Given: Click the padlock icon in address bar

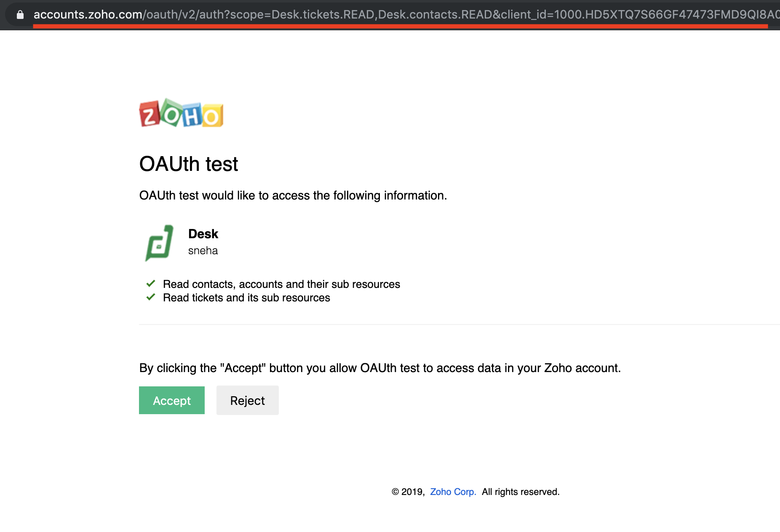Looking at the screenshot, I should (20, 15).
